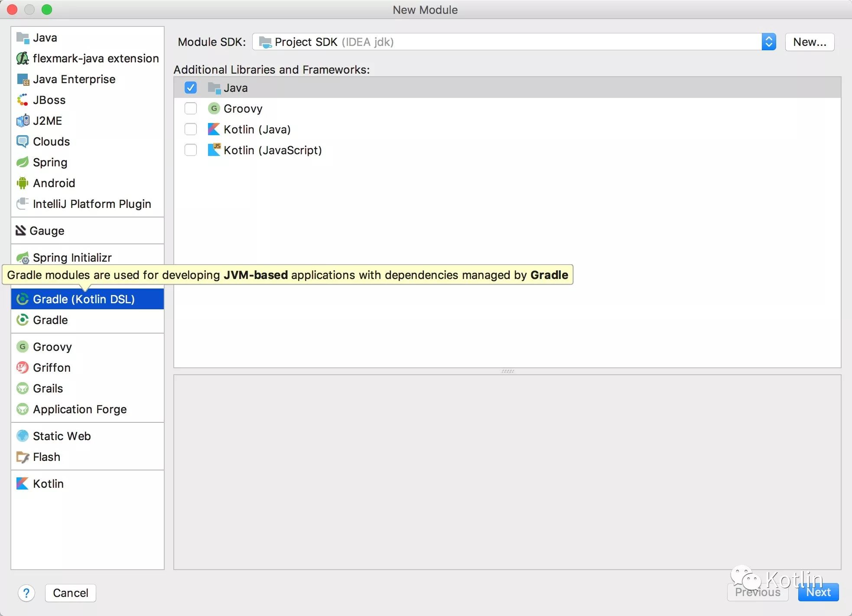The width and height of the screenshot is (852, 616).
Task: Click the green zoom window button
Action: coord(47,10)
